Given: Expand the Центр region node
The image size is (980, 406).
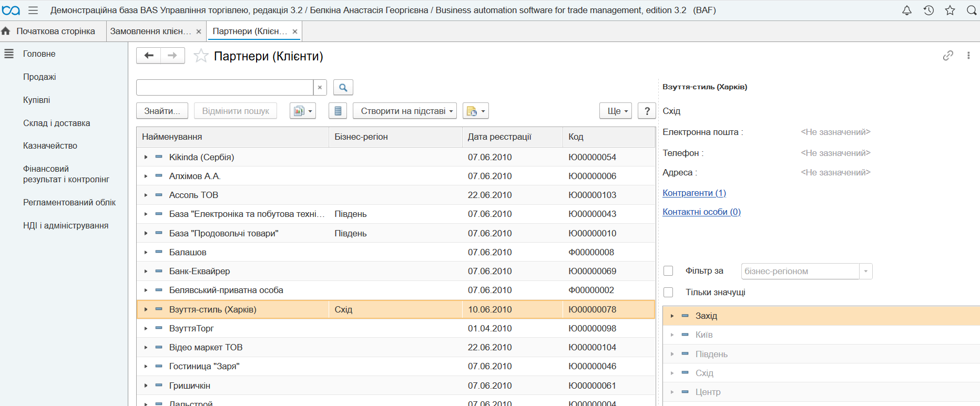Looking at the screenshot, I should point(672,392).
